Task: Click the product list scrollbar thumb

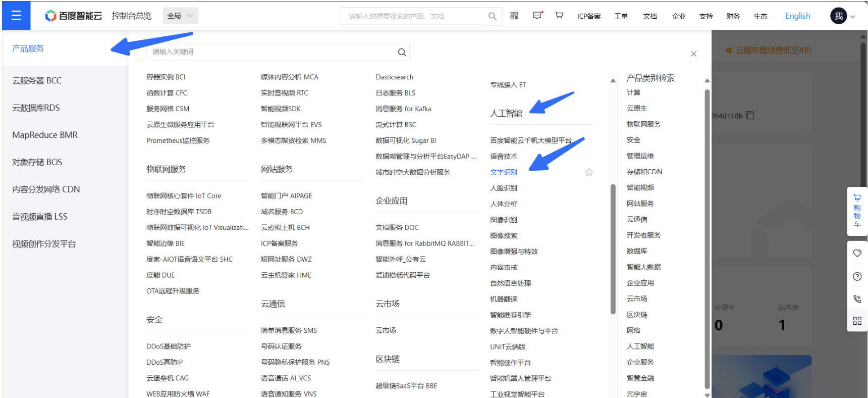Action: [x=613, y=249]
